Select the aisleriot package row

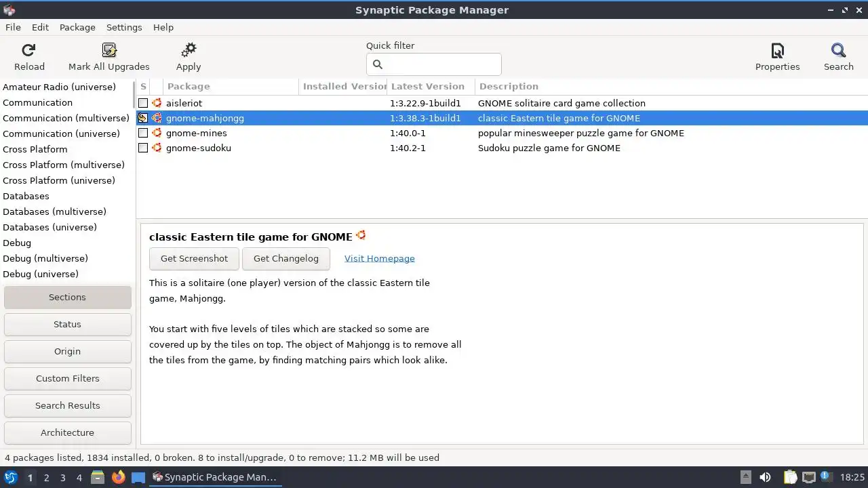coord(502,103)
